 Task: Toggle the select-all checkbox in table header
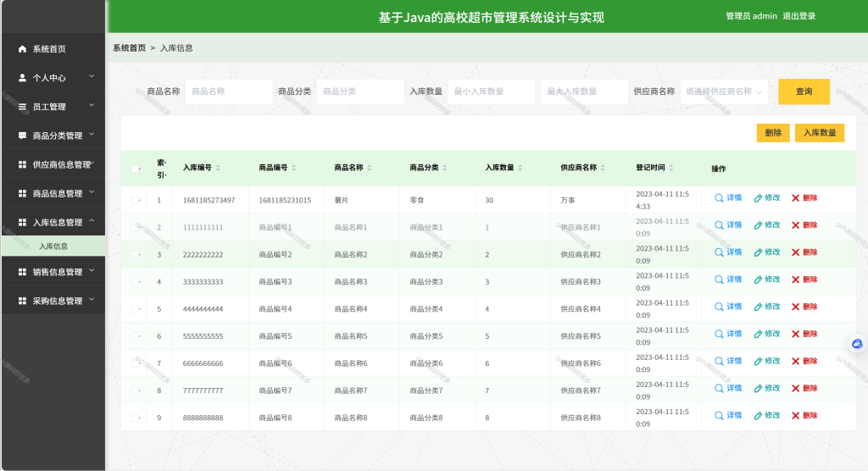pos(135,169)
